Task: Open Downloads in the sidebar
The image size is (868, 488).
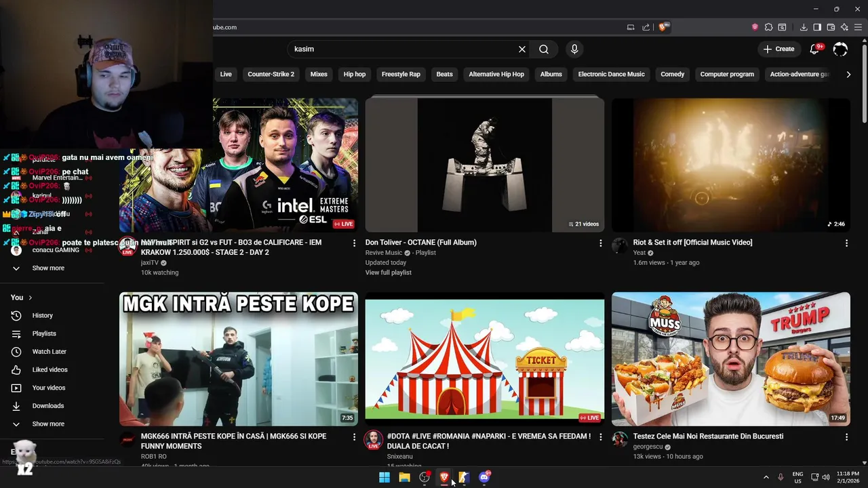Action: coord(47,406)
